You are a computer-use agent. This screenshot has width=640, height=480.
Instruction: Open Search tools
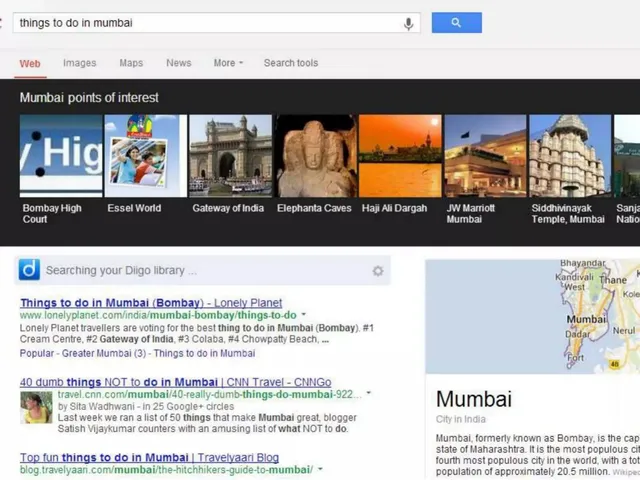(291, 63)
